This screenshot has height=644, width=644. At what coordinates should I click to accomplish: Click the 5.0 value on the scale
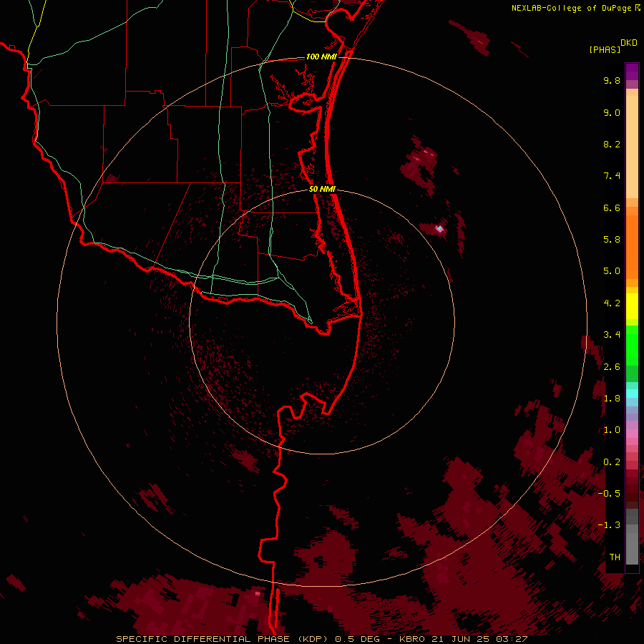coord(612,271)
